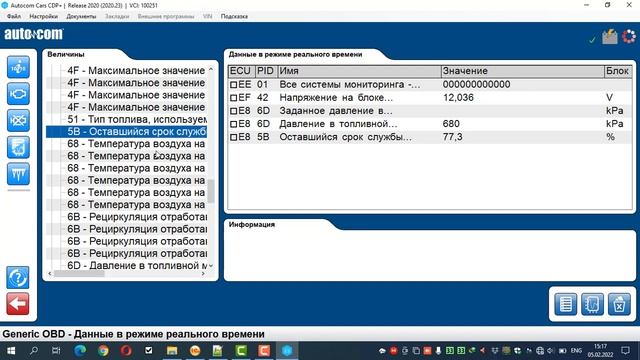Viewport: 640px width, 360px height.
Task: Click the value '77,3'
Action: (x=453, y=137)
